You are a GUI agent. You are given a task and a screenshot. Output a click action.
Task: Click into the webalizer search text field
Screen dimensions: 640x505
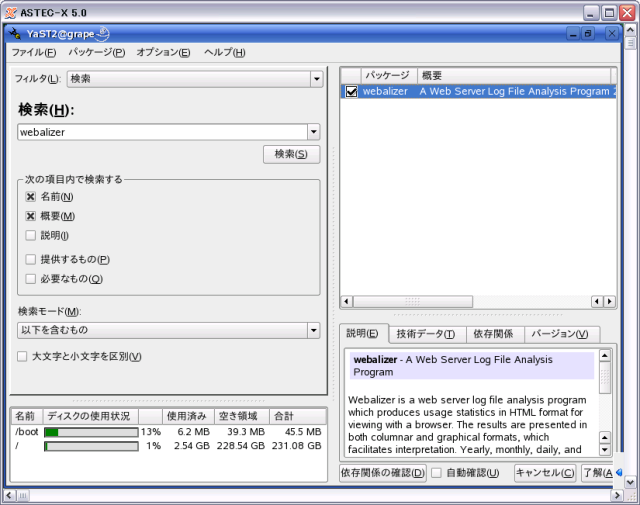[160, 132]
